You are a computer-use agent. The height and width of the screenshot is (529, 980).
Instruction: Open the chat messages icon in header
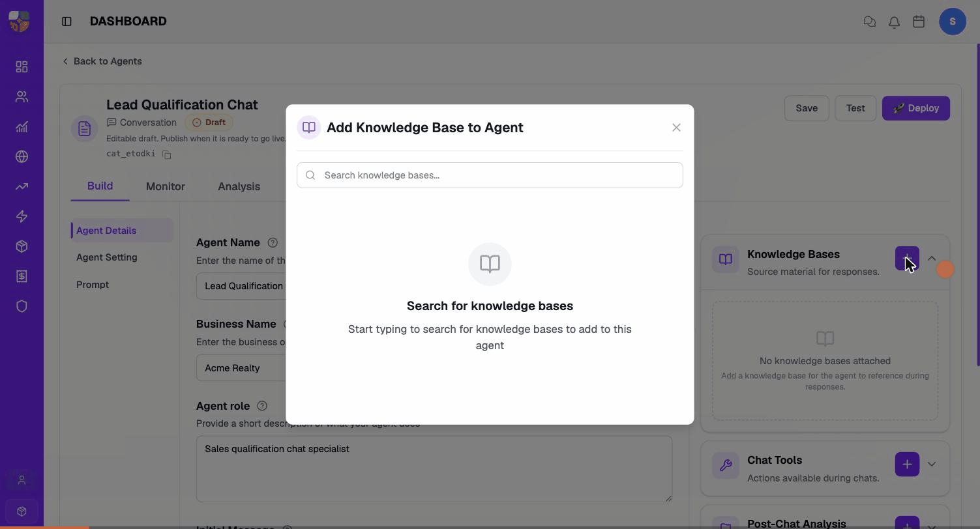point(869,21)
